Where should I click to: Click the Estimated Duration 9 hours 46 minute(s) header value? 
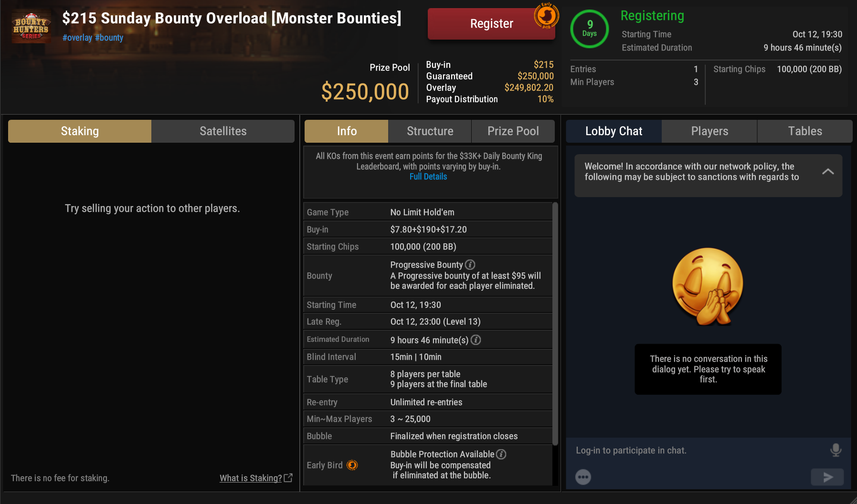(803, 48)
